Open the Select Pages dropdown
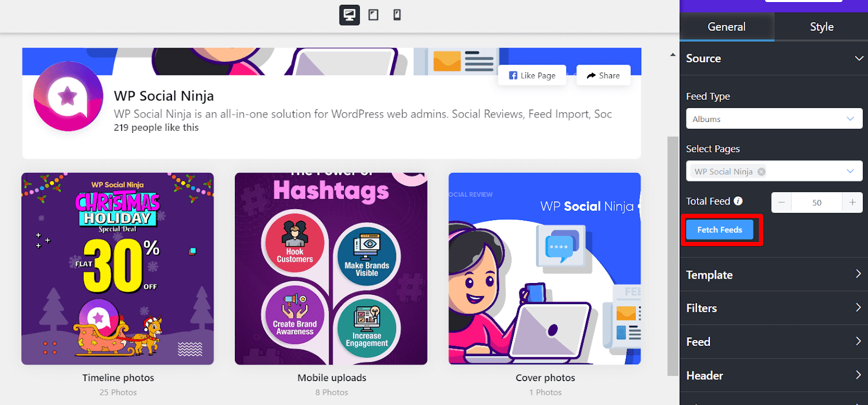 coord(774,171)
